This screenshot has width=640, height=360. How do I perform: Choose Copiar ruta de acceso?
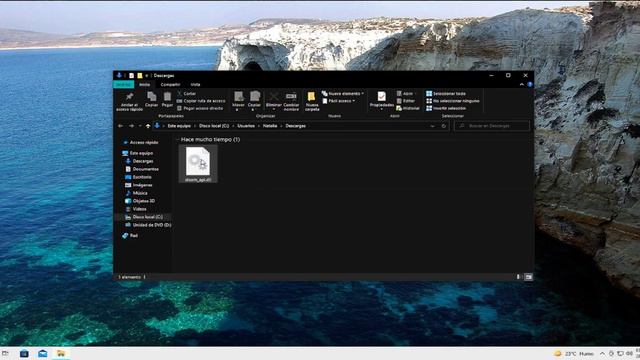pos(201,101)
